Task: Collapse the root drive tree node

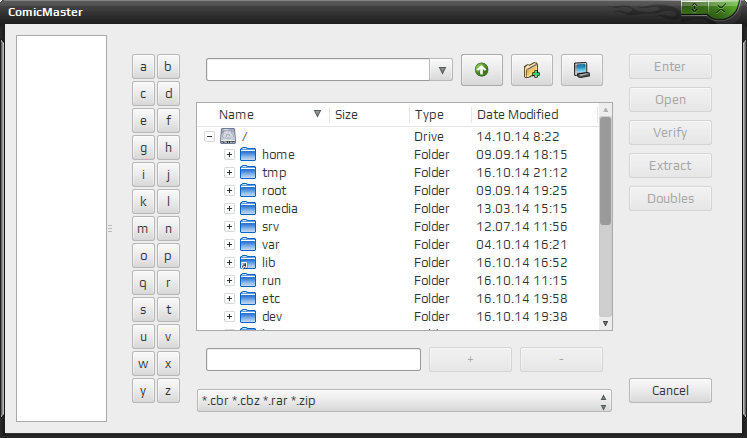Action: (209, 137)
